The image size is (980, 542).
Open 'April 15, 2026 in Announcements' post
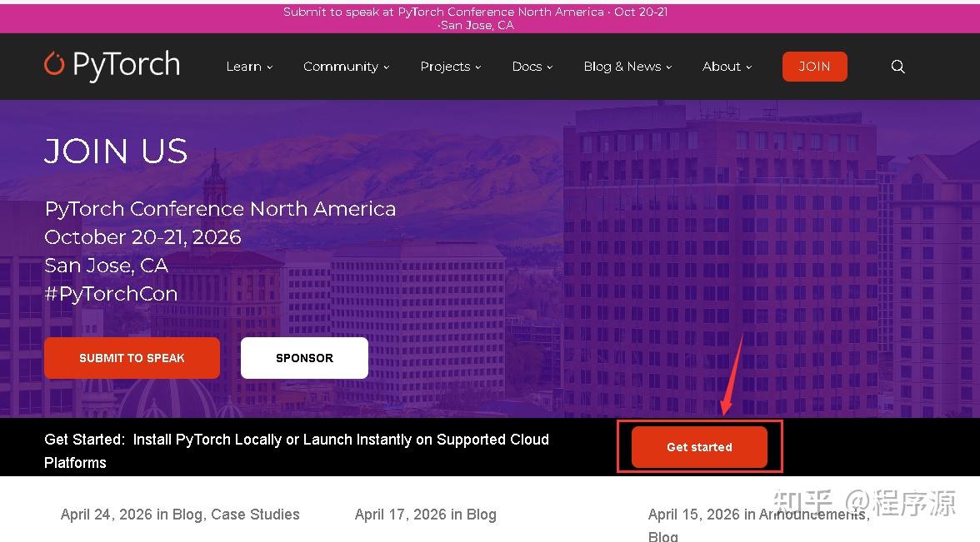point(758,524)
